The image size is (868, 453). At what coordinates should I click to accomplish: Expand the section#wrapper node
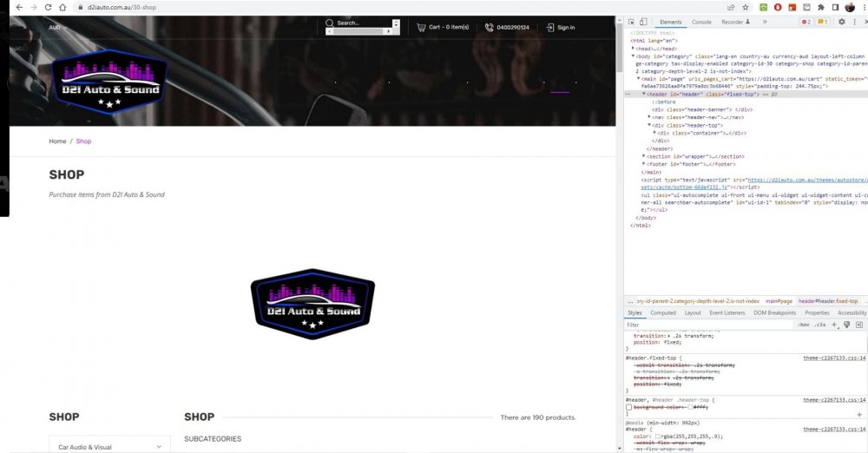[x=644, y=156]
